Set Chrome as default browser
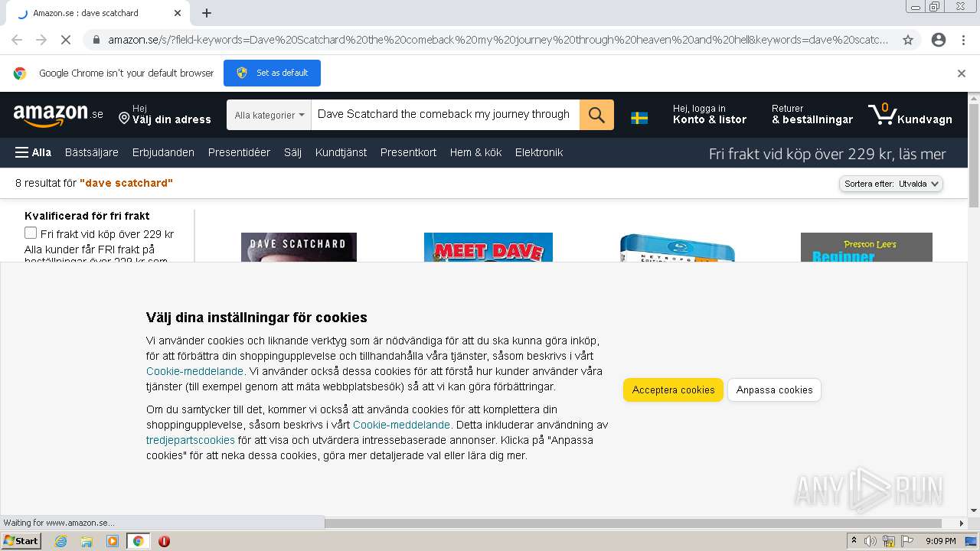Screen dimensions: 980x551 [x=272, y=73]
